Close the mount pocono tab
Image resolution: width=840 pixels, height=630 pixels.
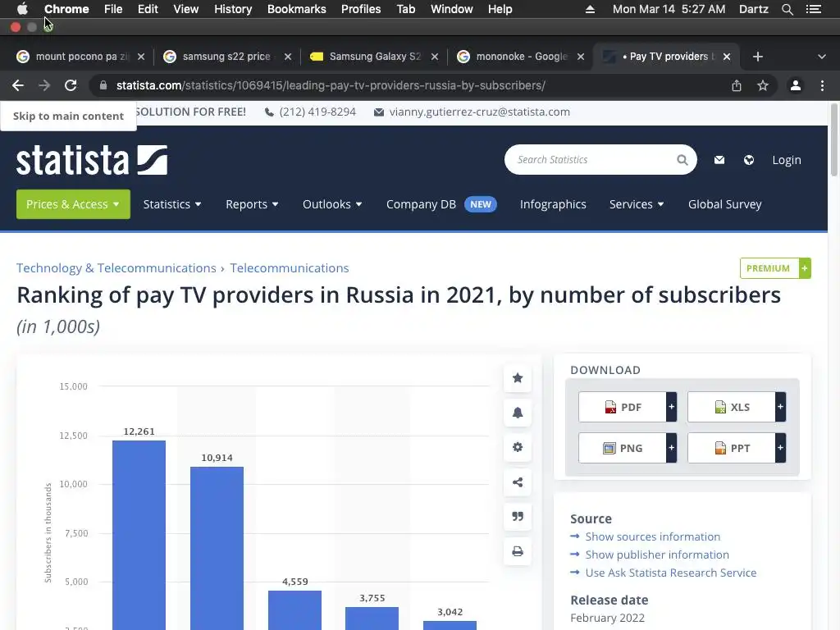[141, 57]
